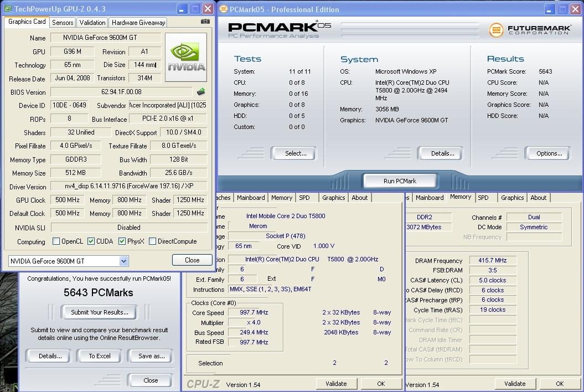Switch to GPU-Z Graphics Card tab
Image resolution: width=584 pixels, height=392 pixels.
coord(27,22)
